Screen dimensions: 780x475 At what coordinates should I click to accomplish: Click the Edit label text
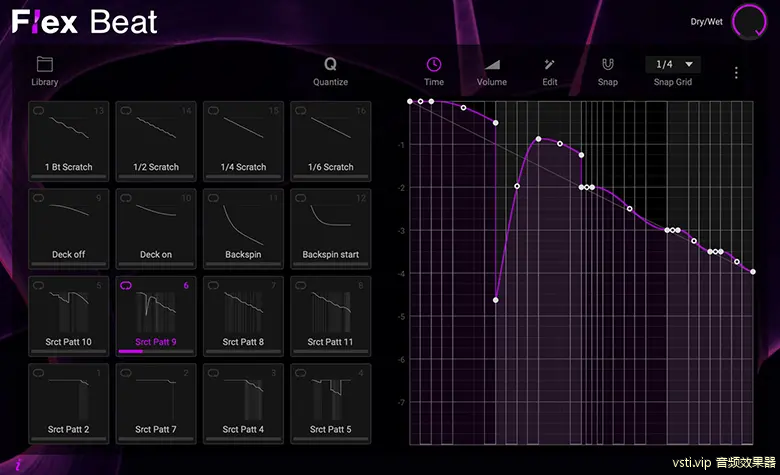point(550,82)
